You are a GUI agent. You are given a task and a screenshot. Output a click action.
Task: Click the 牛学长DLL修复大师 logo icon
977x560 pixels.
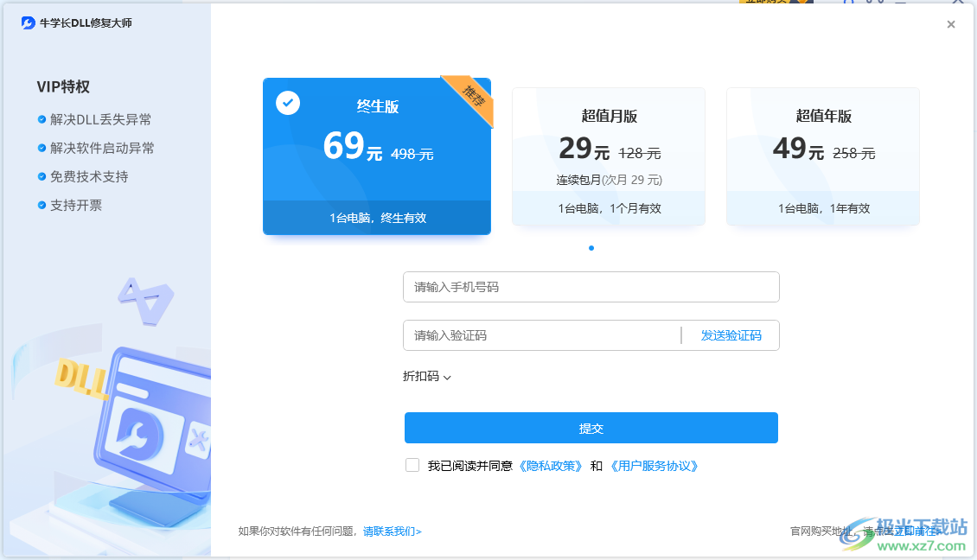click(x=29, y=23)
